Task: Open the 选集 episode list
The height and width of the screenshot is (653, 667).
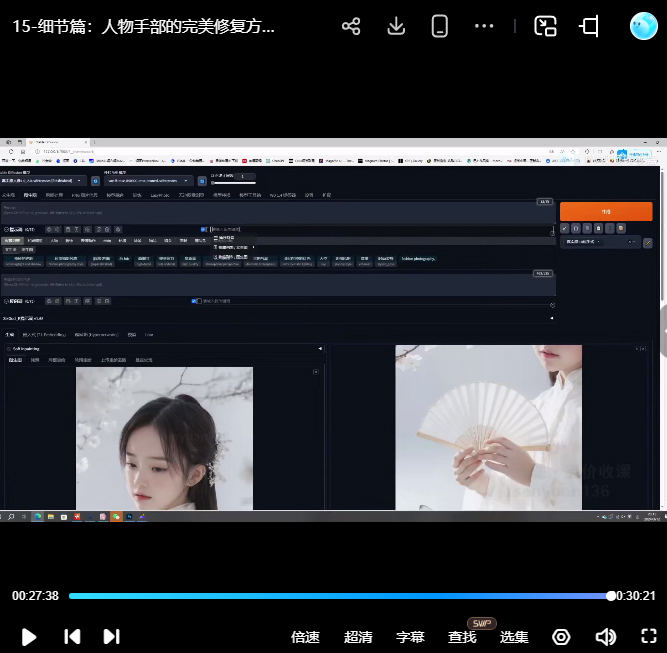Action: click(x=514, y=637)
